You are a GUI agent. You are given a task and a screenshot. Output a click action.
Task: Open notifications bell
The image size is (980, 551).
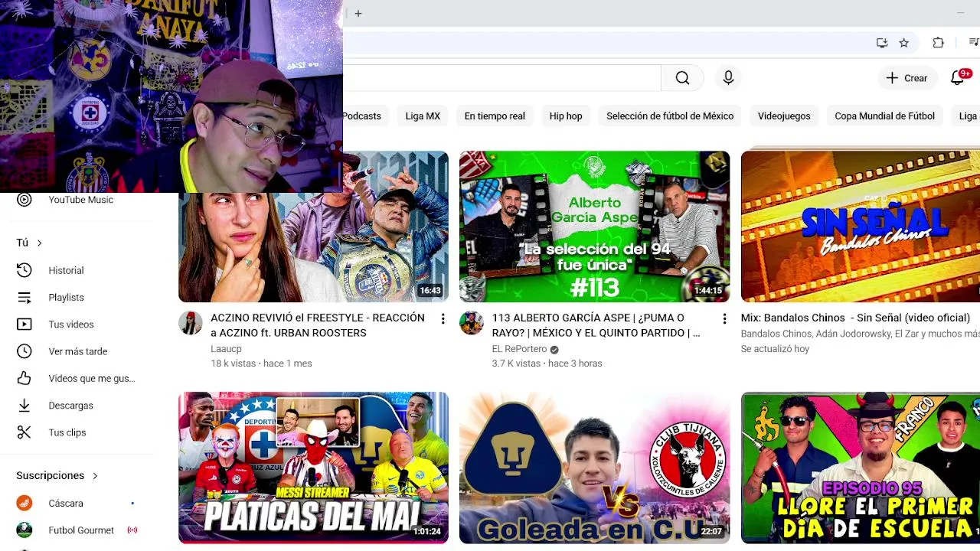pyautogui.click(x=958, y=78)
